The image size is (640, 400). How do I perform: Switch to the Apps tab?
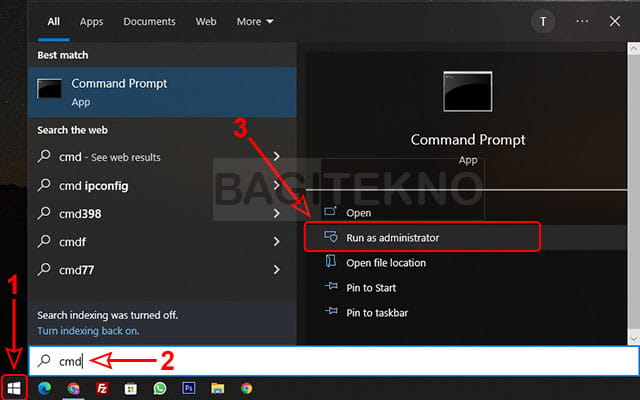pyautogui.click(x=91, y=21)
